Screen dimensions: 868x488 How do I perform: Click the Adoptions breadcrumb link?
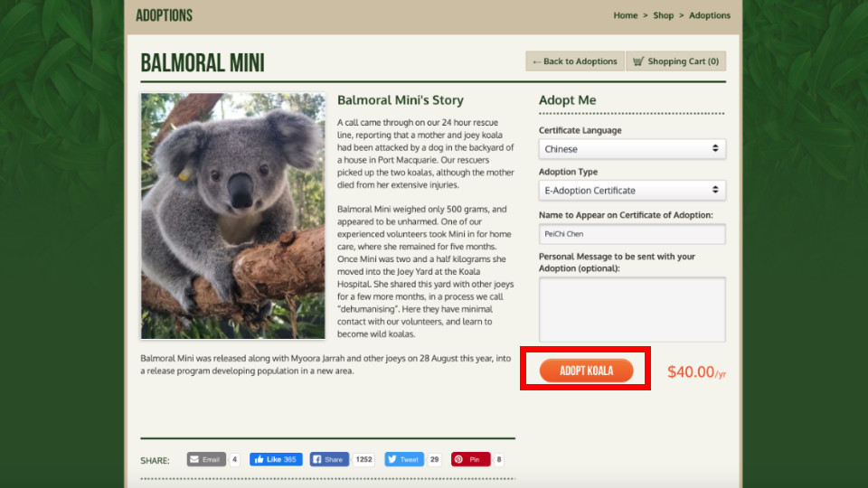[709, 15]
